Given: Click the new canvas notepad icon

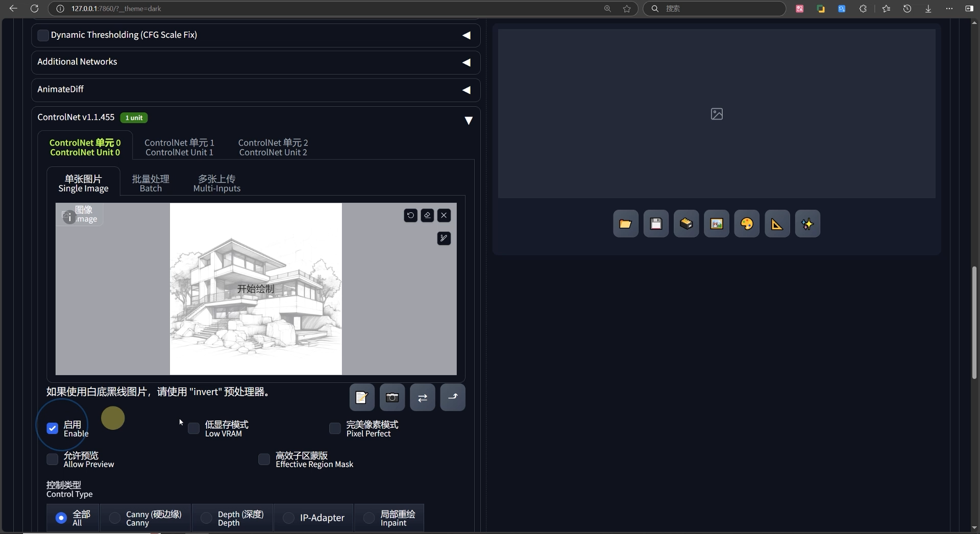Looking at the screenshot, I should point(362,397).
